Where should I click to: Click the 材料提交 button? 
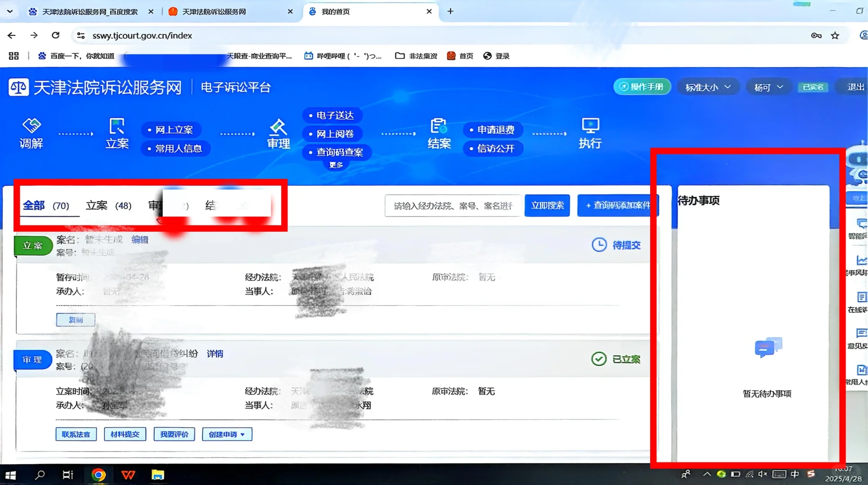tap(125, 434)
